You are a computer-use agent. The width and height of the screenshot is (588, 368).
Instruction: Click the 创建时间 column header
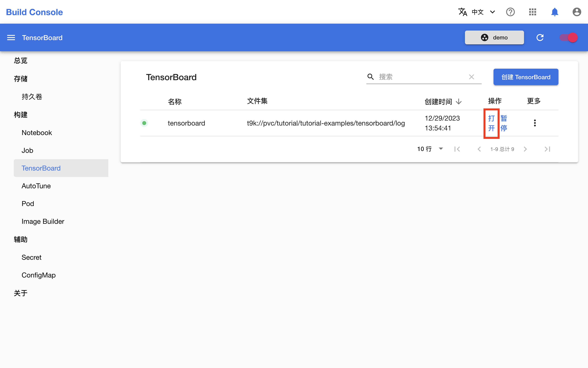438,102
